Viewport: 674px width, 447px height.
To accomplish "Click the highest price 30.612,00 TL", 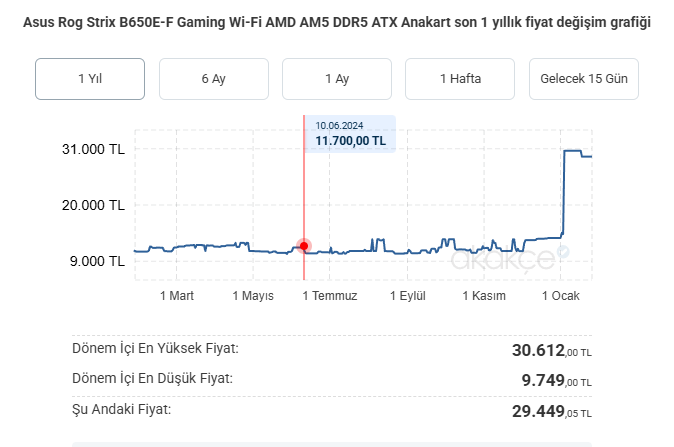I will coord(552,350).
